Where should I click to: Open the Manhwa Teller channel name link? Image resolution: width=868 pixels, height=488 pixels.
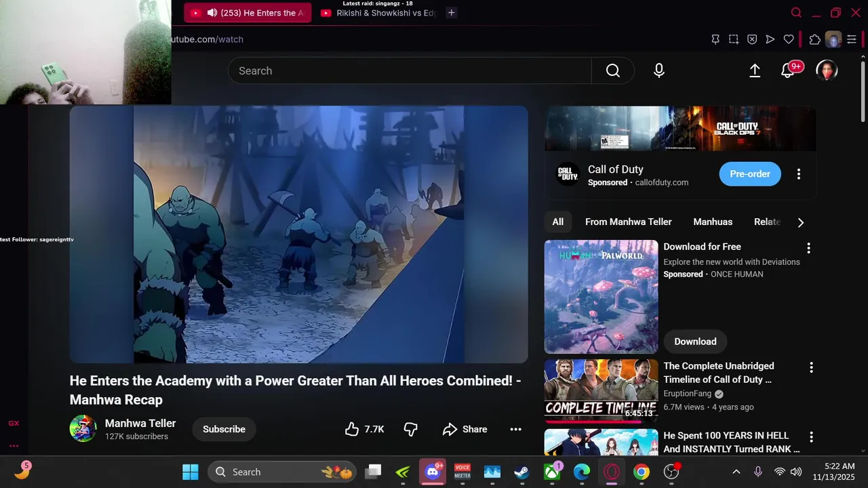point(140,423)
